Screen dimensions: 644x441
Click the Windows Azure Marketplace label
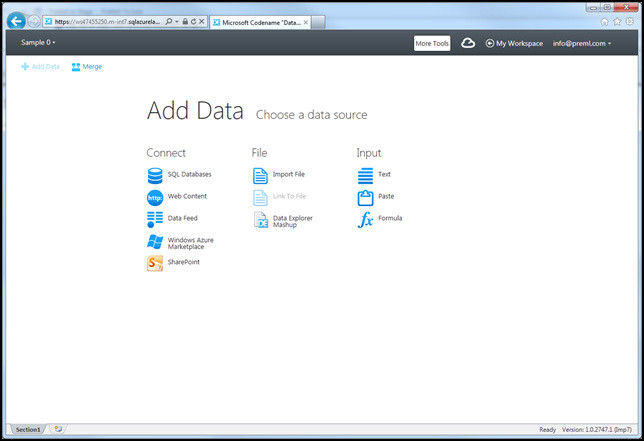(x=191, y=243)
